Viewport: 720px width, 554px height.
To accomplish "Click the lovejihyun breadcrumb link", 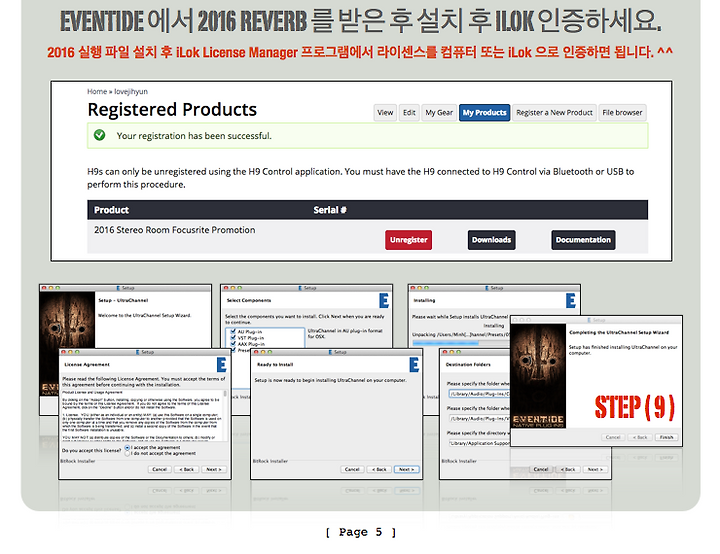I will click(131, 91).
